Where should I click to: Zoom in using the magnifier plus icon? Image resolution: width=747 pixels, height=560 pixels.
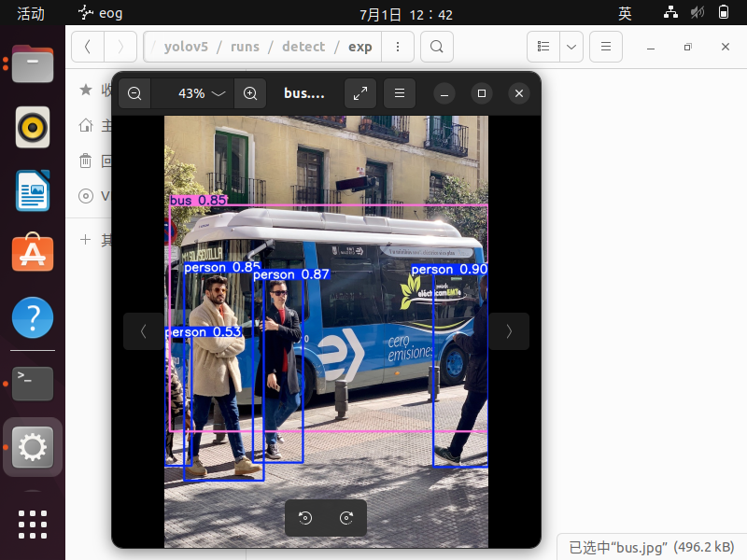[250, 93]
